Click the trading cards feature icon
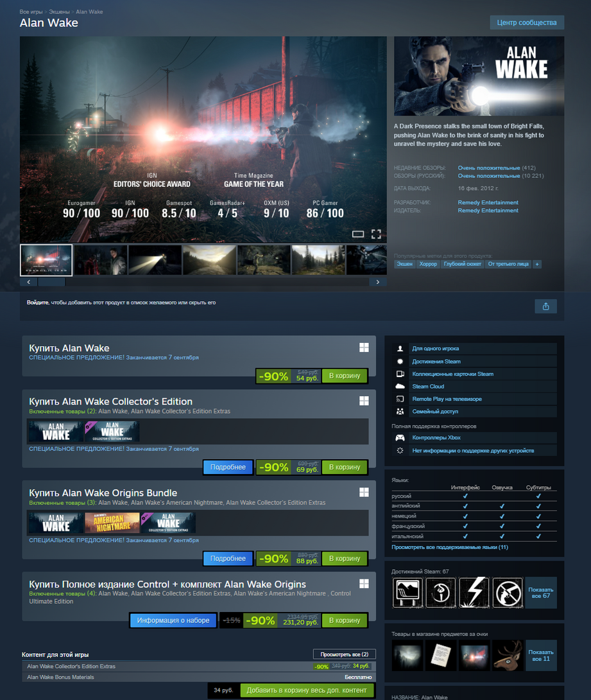 [x=400, y=374]
